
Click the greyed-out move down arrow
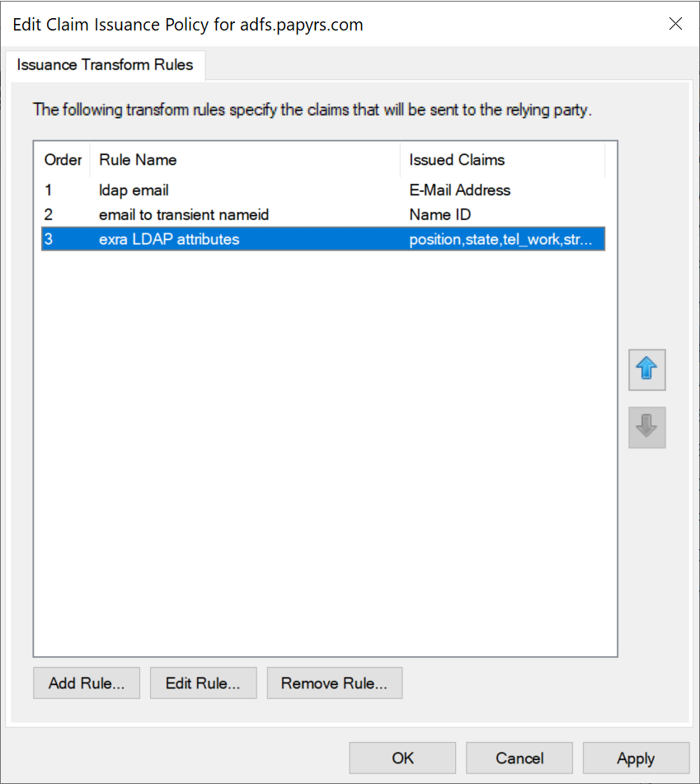tap(646, 427)
